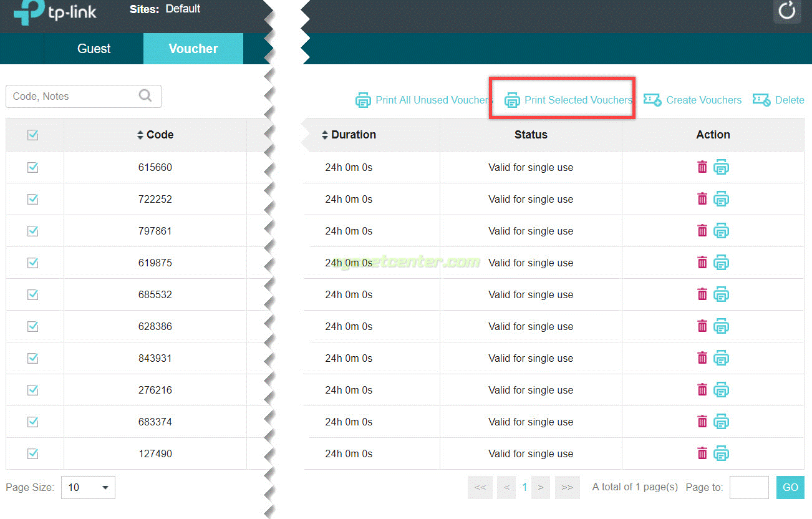This screenshot has width=812, height=519.
Task: Print voucher 797861 with printer icon
Action: click(721, 231)
